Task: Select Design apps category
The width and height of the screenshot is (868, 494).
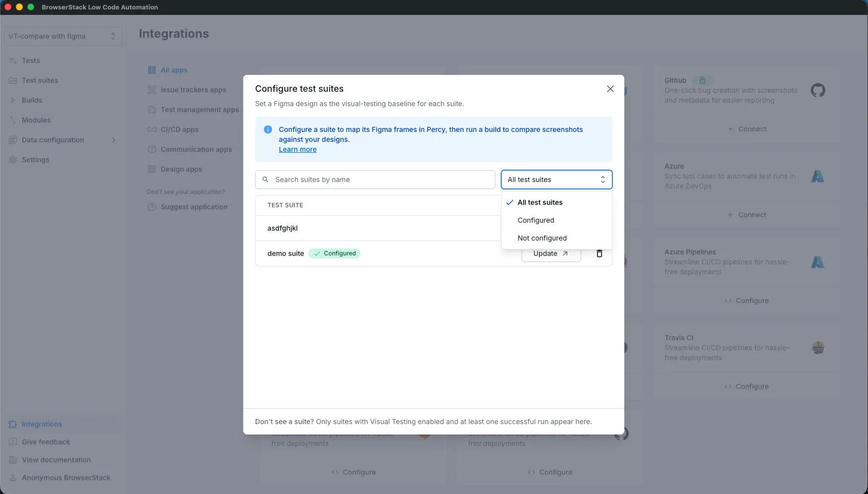Action: click(x=182, y=169)
